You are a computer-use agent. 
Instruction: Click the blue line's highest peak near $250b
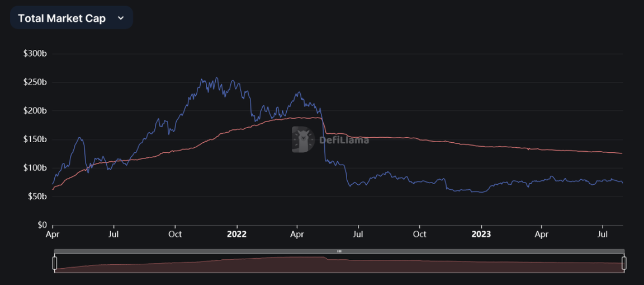click(216, 78)
